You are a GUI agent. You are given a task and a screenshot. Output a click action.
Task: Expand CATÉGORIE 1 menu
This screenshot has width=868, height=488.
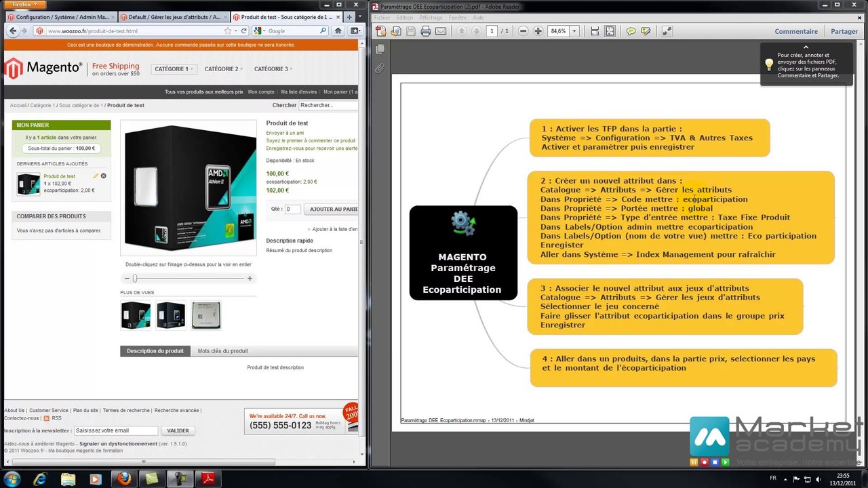tap(174, 69)
